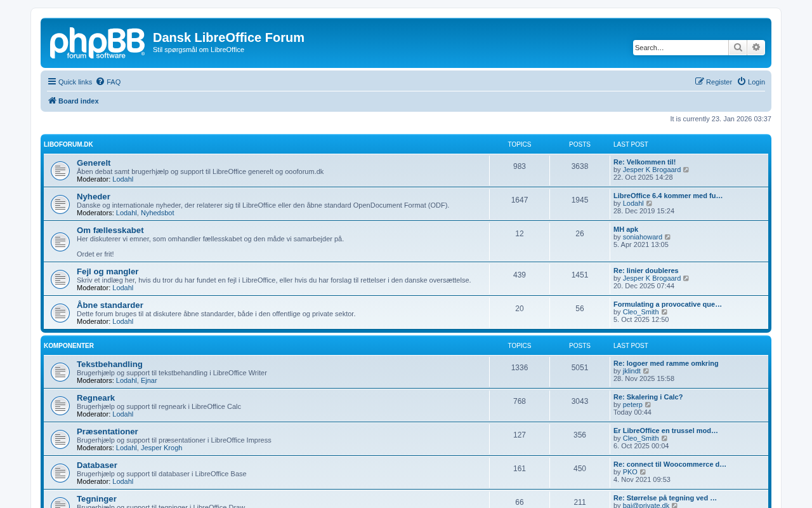Viewport: 812px width, 508px height.
Task: Click the Dansk LibreOffice Forum title
Action: pos(228,37)
